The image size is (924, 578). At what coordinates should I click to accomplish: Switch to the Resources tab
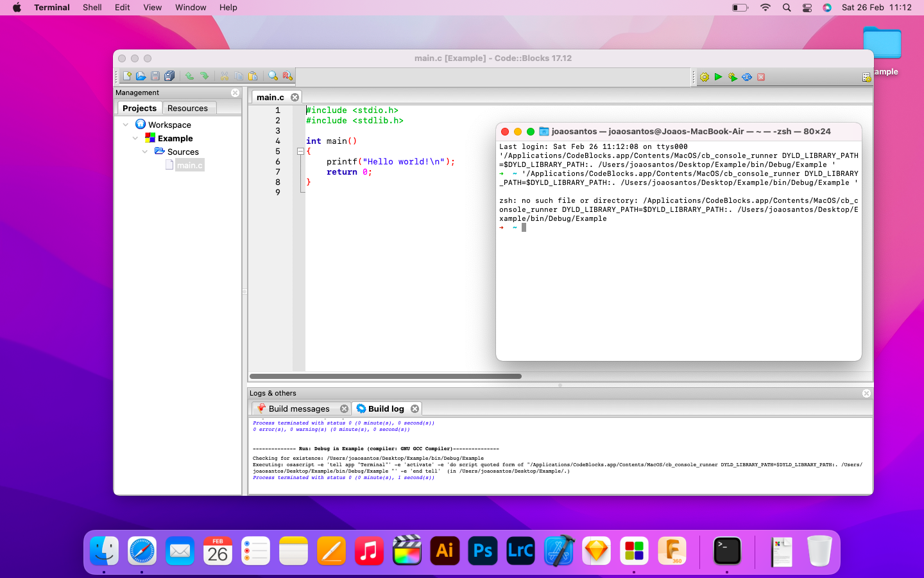click(187, 109)
